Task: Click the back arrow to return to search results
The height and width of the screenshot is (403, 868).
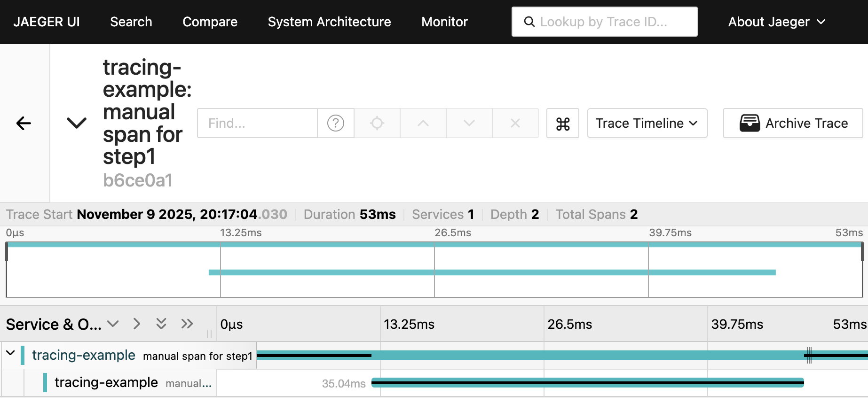Action: (24, 124)
